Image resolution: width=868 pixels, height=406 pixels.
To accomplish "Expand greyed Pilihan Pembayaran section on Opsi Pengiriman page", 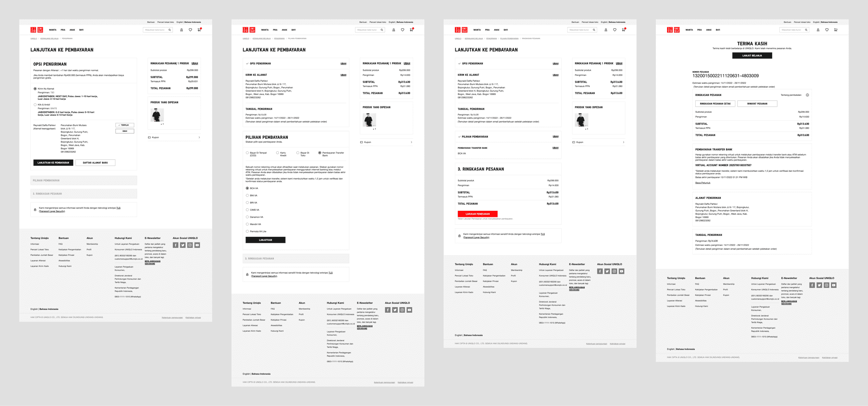I will (84, 180).
